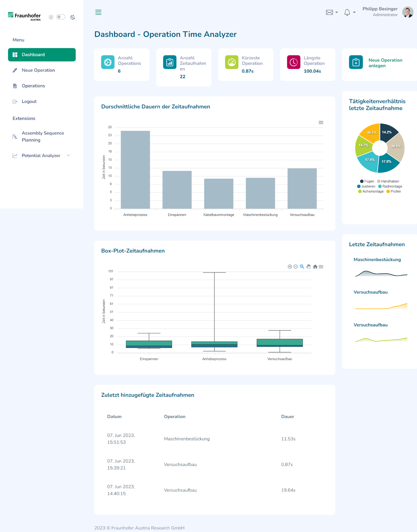Screen dimensions: 417x532
Task: Click the hamburger sidebar toggle icon
Action: tap(98, 12)
